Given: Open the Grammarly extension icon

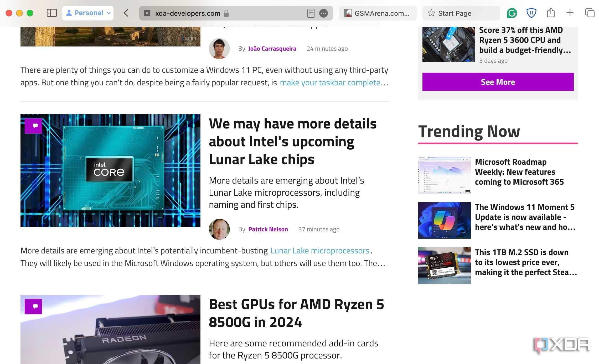Looking at the screenshot, I should pos(512,13).
